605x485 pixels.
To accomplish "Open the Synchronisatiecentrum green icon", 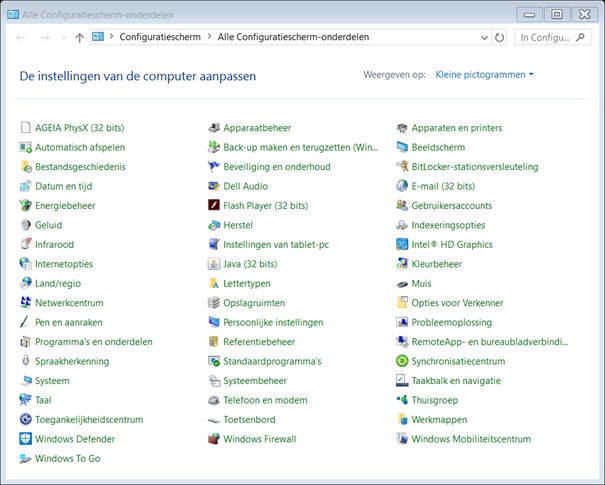I will click(x=402, y=361).
